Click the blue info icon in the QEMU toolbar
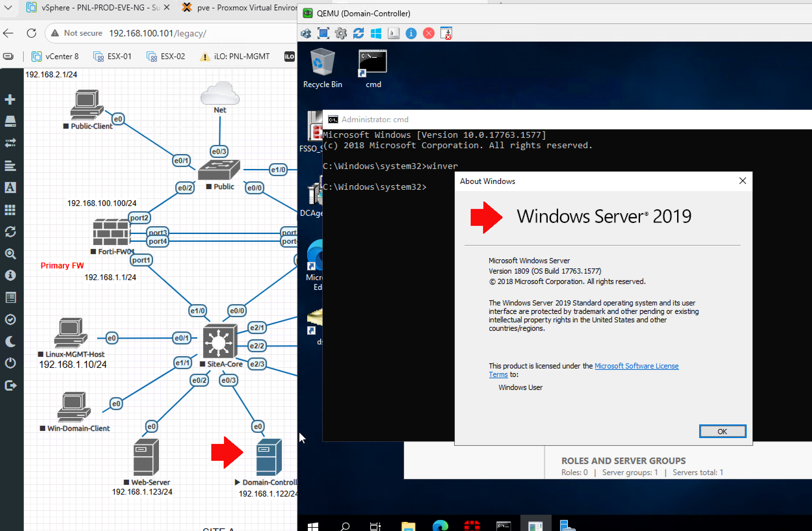812x531 pixels. coord(411,33)
